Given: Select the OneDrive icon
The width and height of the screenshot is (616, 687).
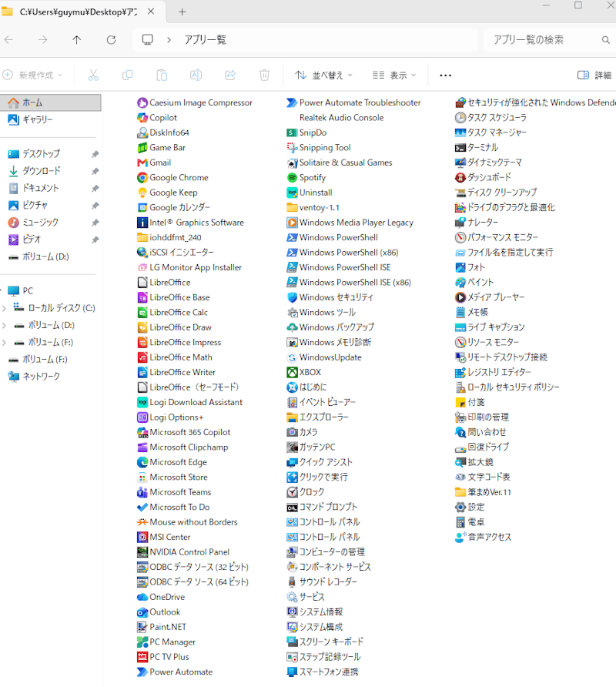Looking at the screenshot, I should pos(142,597).
